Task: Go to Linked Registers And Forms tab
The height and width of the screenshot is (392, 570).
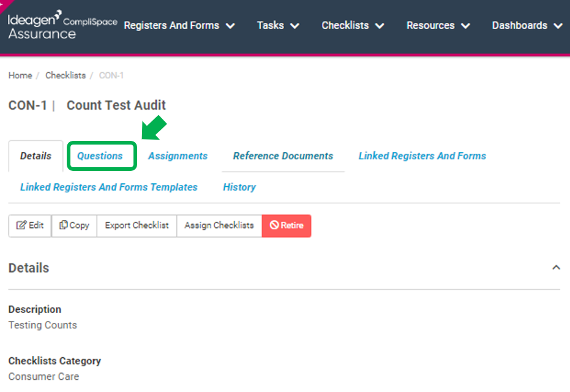Action: pos(422,156)
